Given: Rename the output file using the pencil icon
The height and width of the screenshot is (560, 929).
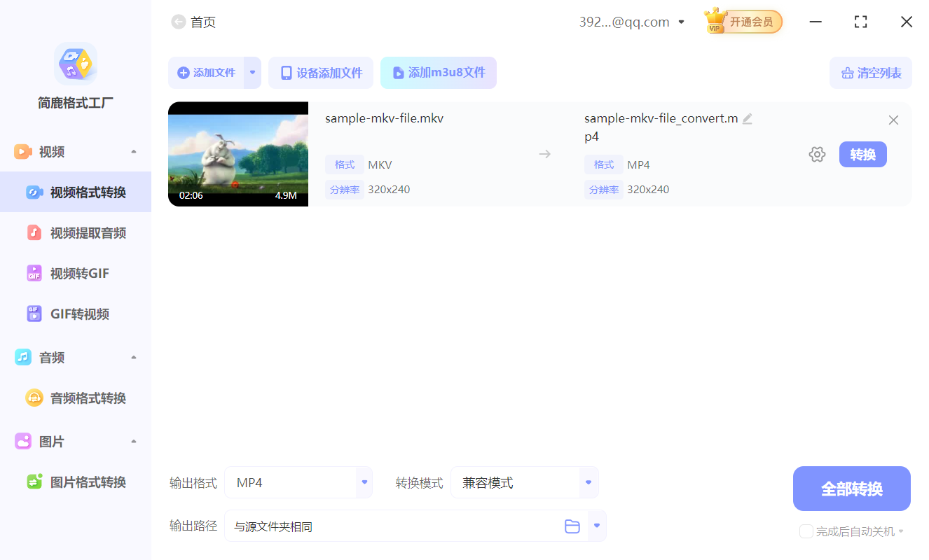Looking at the screenshot, I should (x=748, y=118).
